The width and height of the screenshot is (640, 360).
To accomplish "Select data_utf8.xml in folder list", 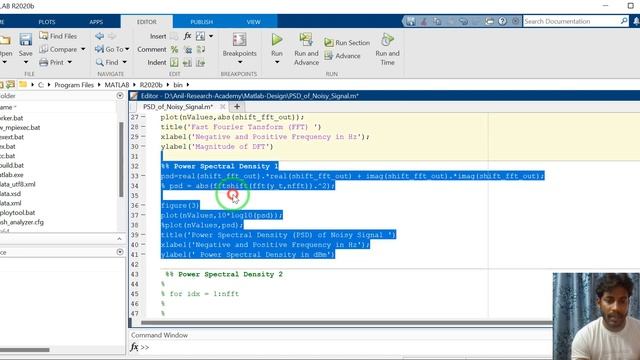I will click(18, 184).
